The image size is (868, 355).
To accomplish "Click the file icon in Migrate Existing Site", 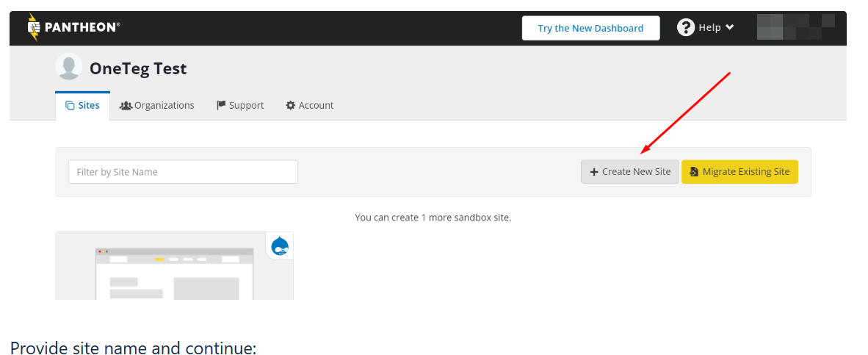I will tap(694, 172).
